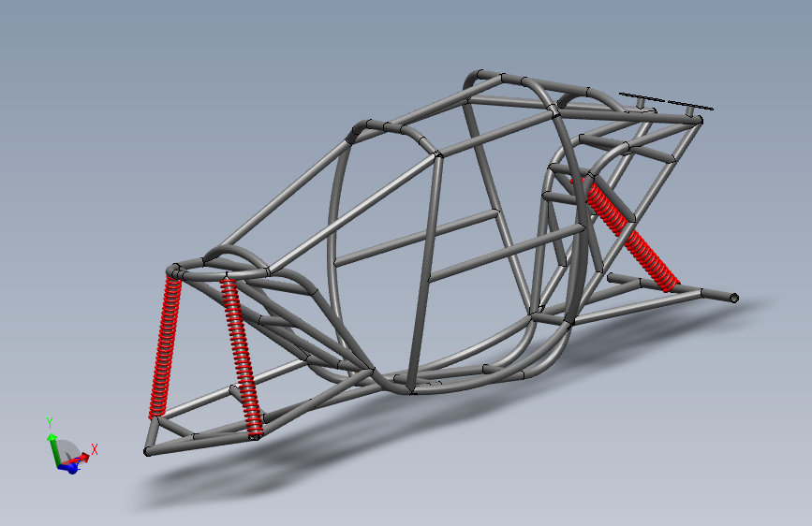The height and width of the screenshot is (526, 812).
Task: Select the leftmost red front suspension spring
Action: tap(165, 346)
